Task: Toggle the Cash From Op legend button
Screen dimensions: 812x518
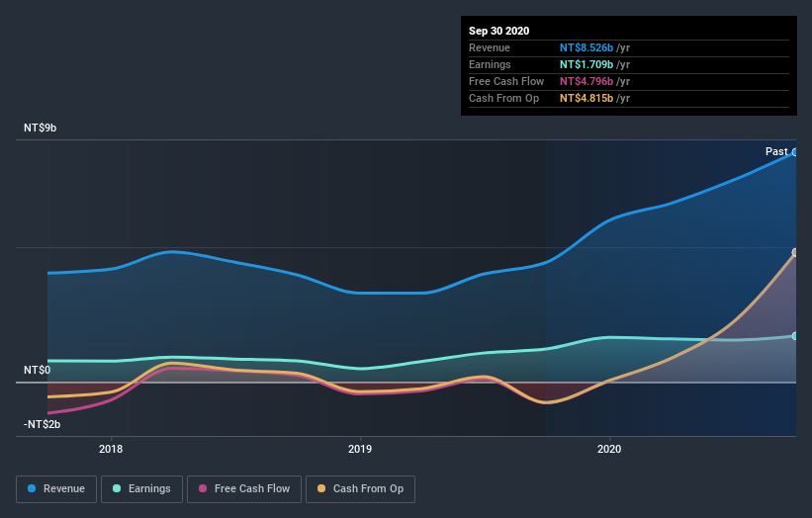Action: [x=360, y=489]
